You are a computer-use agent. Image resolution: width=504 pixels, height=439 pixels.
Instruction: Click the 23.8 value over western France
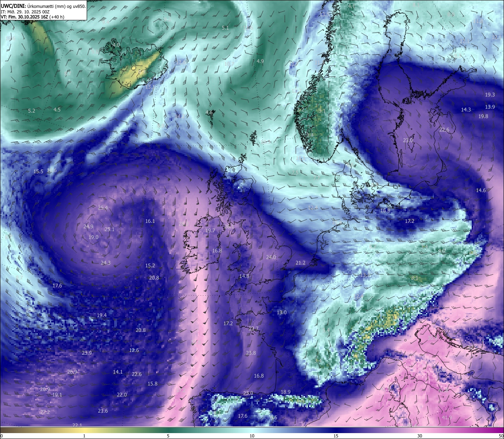tap(251, 353)
